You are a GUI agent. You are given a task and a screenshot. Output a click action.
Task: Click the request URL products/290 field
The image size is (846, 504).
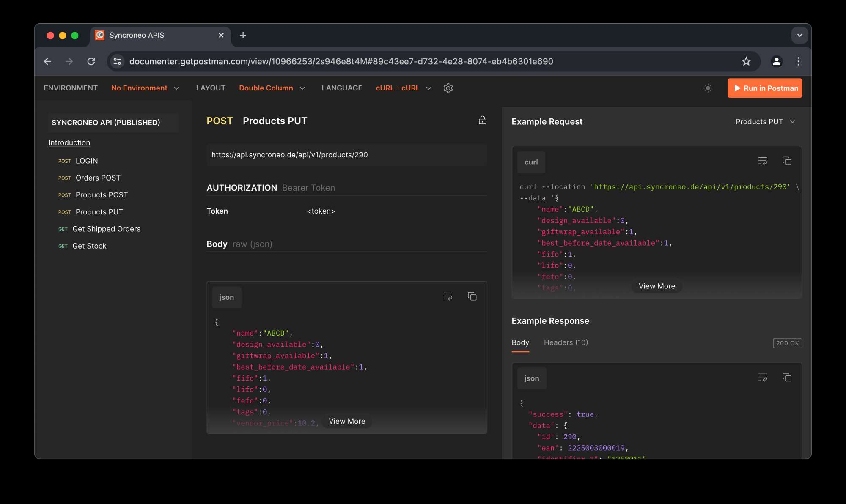(x=347, y=155)
